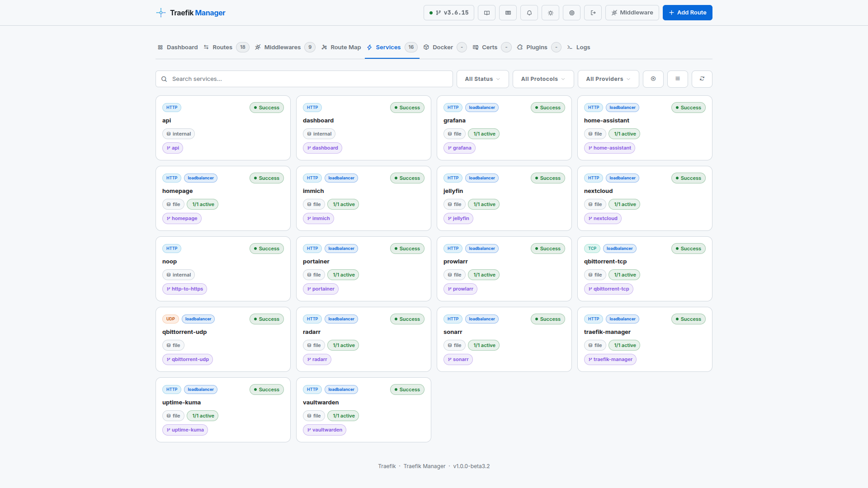Click the sonarr router tag
Viewport: 868px width, 488px height.
[458, 360]
